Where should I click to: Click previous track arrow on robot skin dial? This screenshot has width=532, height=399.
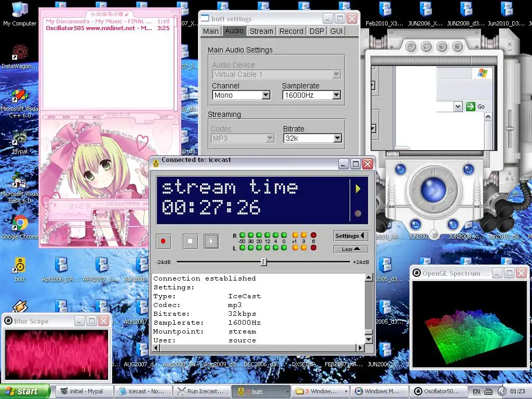pos(416,191)
